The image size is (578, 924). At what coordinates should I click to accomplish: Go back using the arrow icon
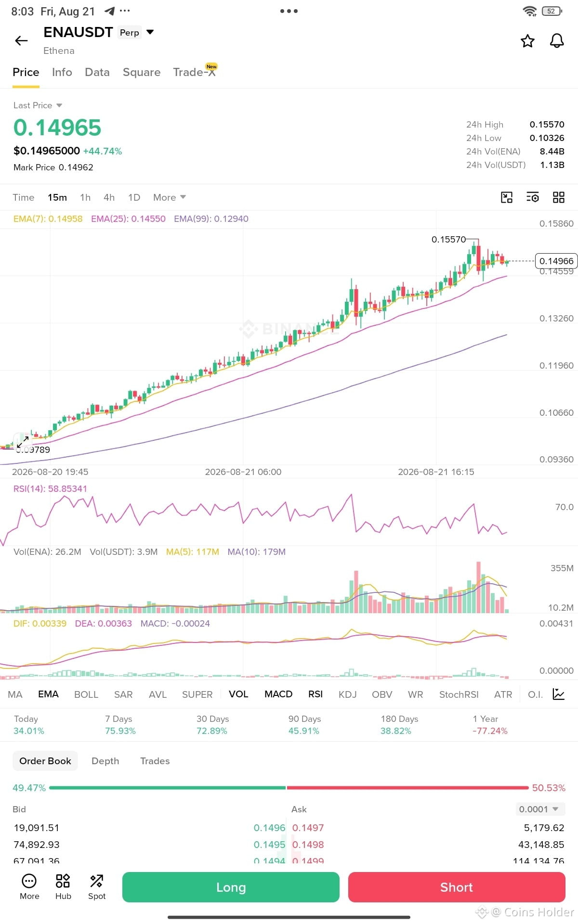[x=21, y=41]
